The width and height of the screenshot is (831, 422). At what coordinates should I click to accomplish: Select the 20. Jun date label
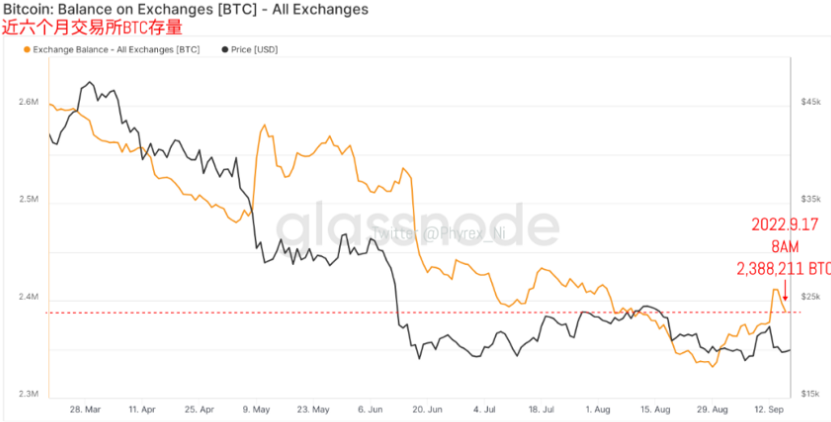coord(427,409)
